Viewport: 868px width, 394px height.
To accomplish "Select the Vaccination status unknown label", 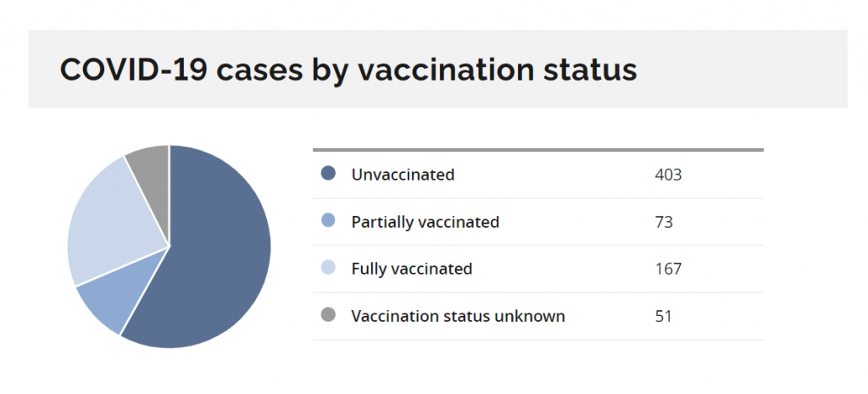I will pyautogui.click(x=459, y=317).
